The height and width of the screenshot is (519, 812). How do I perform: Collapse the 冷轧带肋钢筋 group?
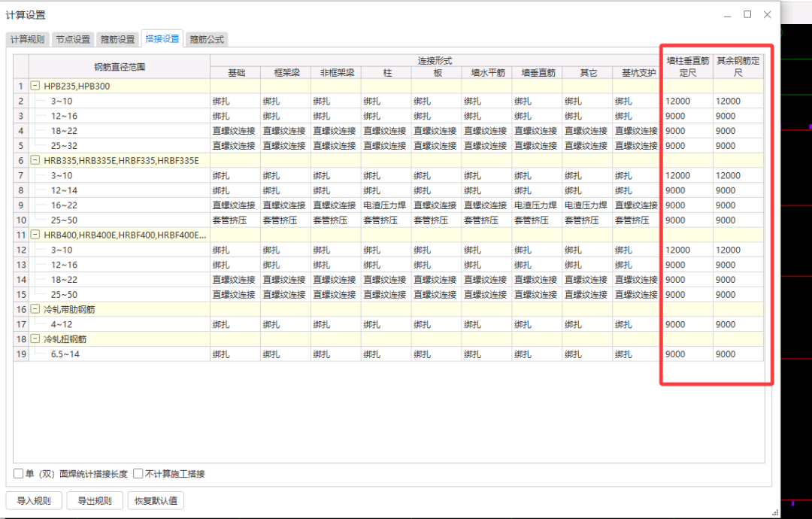35,309
